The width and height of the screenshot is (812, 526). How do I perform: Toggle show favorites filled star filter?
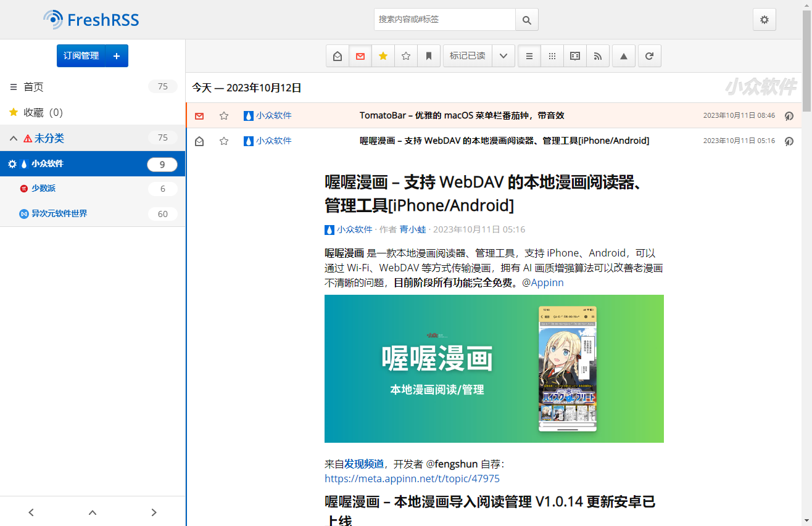pyautogui.click(x=383, y=55)
